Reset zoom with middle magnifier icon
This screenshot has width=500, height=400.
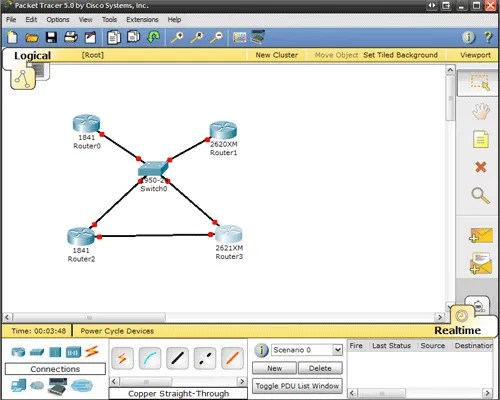pyautogui.click(x=197, y=37)
